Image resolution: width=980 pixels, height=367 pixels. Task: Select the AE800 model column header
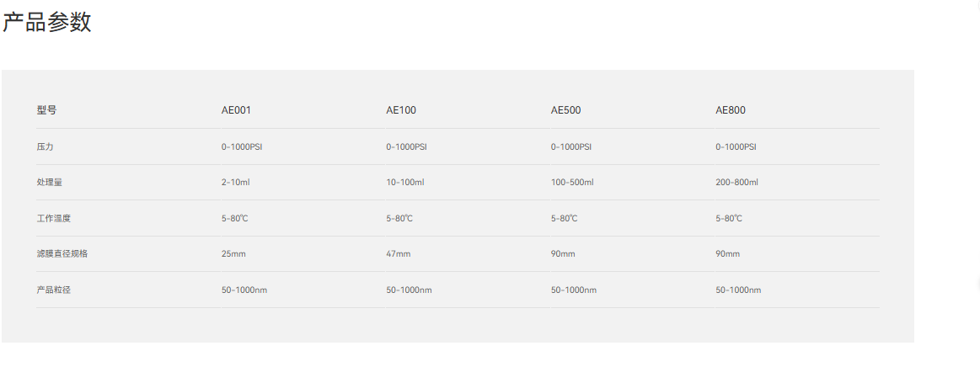731,110
